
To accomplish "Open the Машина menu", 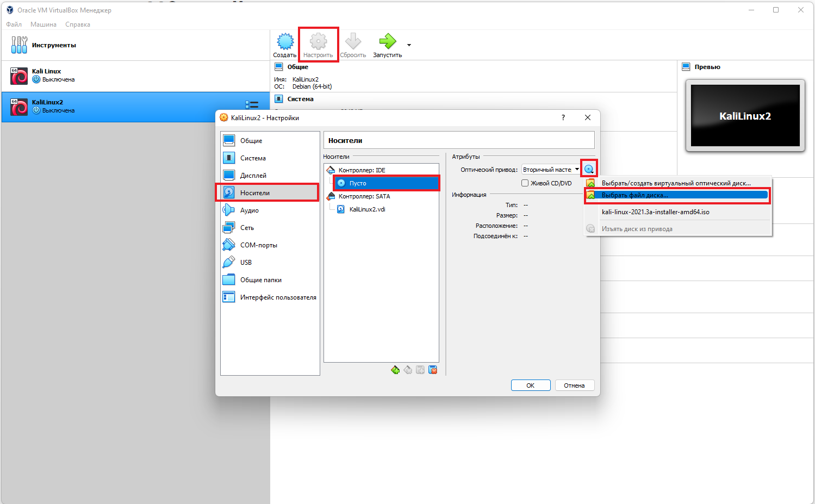I will (43, 24).
